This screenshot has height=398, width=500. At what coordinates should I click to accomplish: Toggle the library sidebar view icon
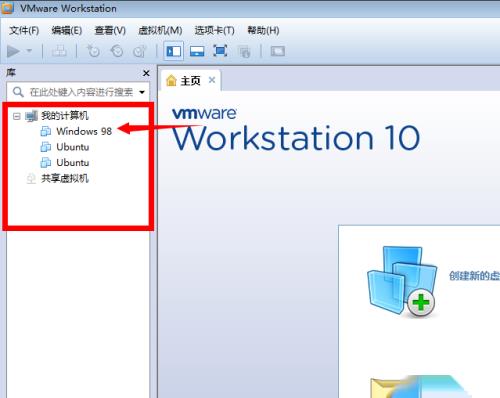pyautogui.click(x=174, y=51)
